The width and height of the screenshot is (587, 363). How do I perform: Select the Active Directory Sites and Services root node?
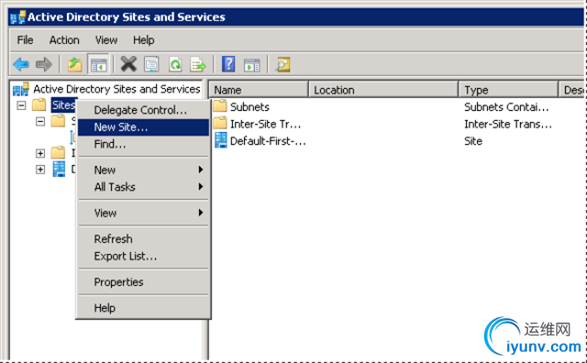(117, 89)
